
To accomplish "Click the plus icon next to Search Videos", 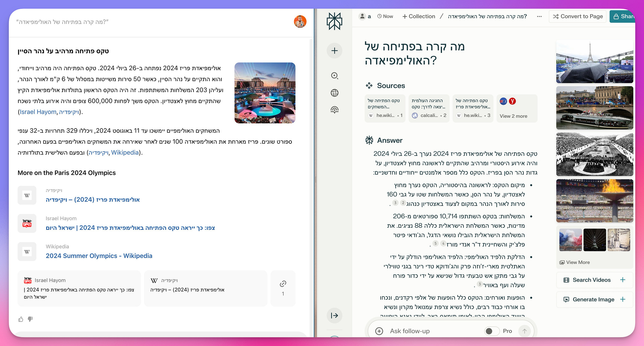I will click(623, 280).
